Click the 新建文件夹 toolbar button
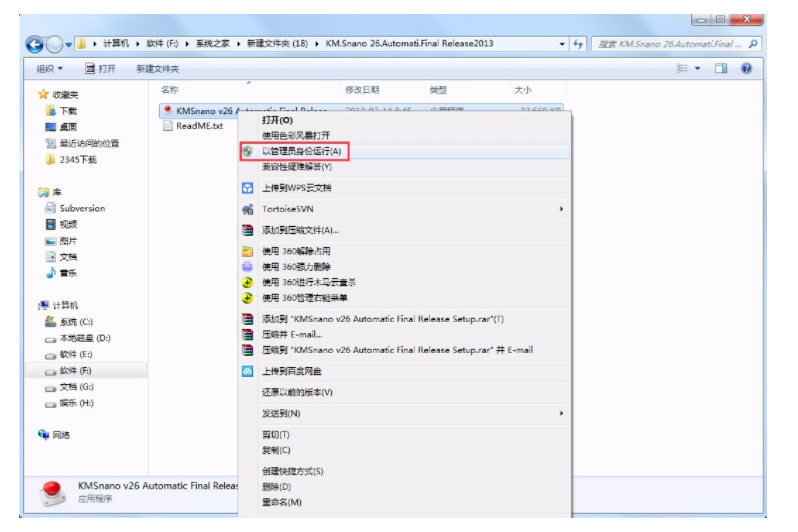This screenshot has height=532, width=798. [157, 69]
